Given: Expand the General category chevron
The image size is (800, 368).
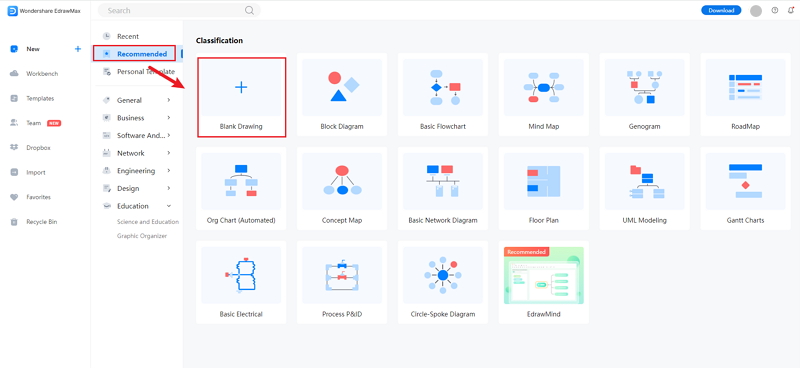Looking at the screenshot, I should [169, 100].
